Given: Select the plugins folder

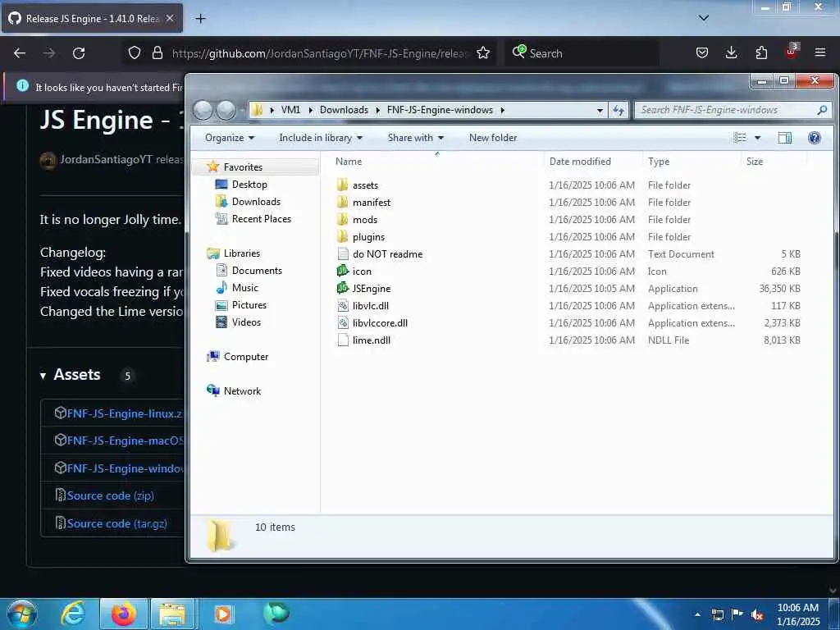Looking at the screenshot, I should coord(368,237).
